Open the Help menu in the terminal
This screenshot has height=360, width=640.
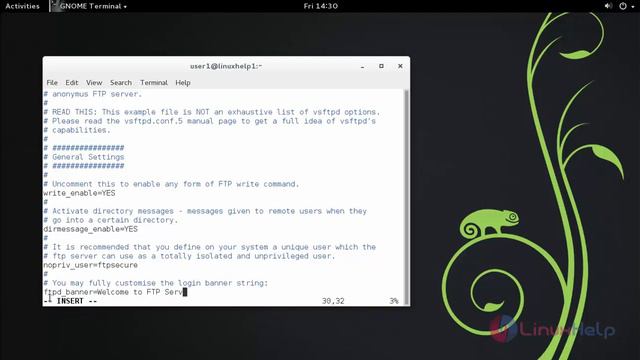point(183,82)
